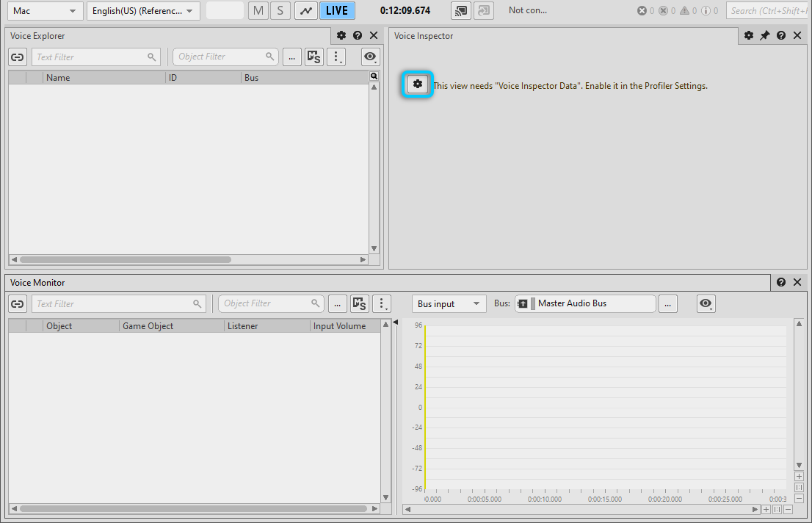This screenshot has width=812, height=523.
Task: Expand the English(US) language dropdown
Action: (x=143, y=11)
